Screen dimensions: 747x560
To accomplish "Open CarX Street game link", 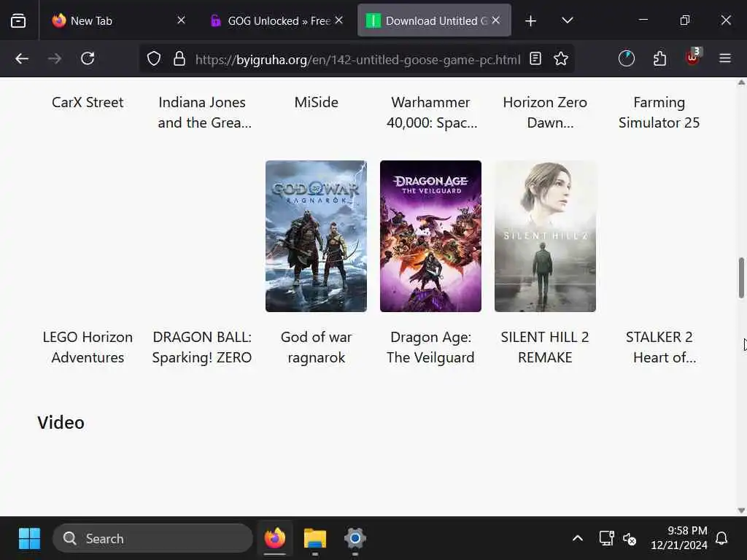I will click(88, 102).
